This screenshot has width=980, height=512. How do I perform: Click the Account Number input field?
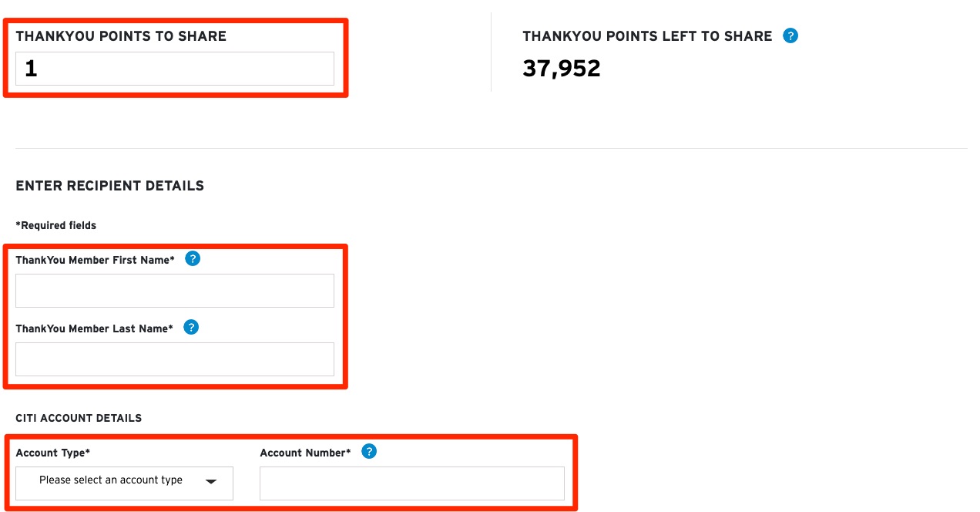(x=412, y=483)
